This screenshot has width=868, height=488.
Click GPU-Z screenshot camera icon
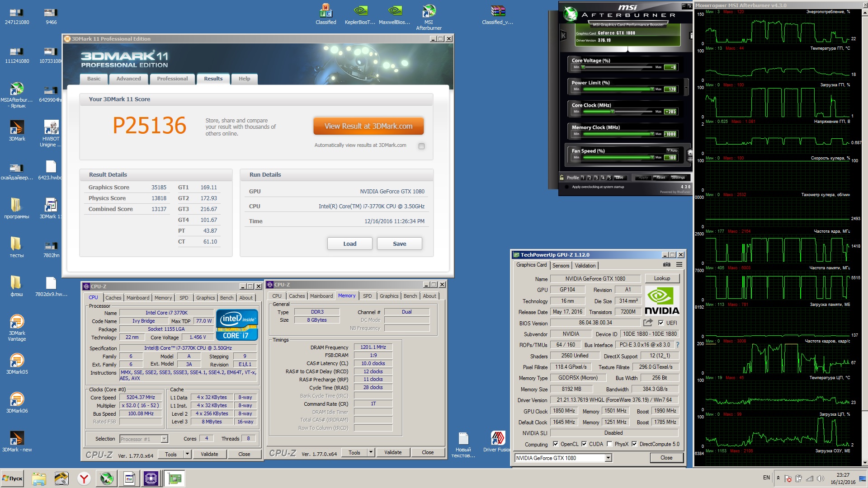coord(666,265)
